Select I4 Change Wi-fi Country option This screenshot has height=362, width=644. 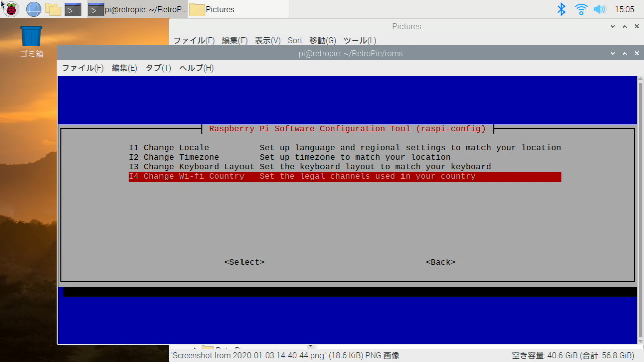345,176
